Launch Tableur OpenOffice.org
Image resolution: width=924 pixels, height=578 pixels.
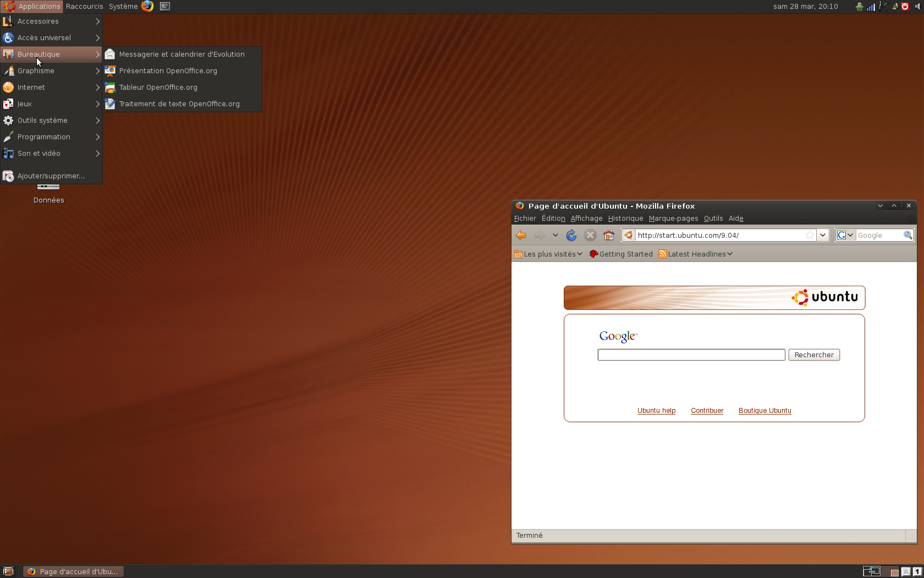(x=182, y=87)
